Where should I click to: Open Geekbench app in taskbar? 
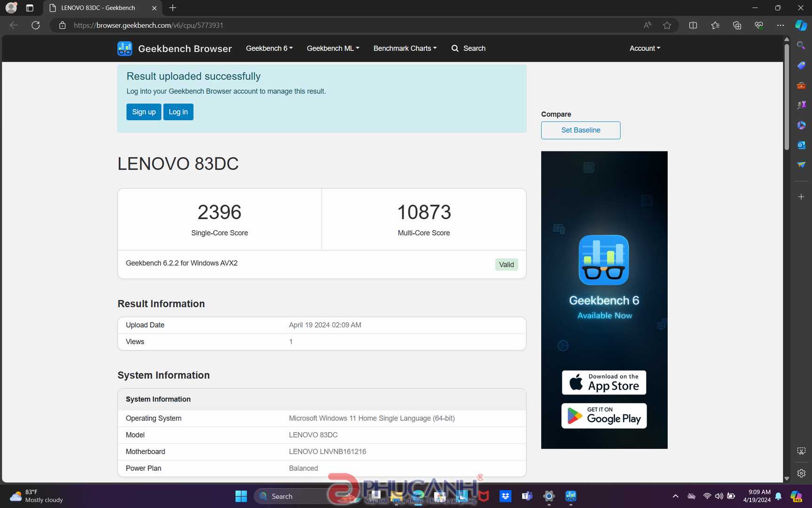point(570,496)
